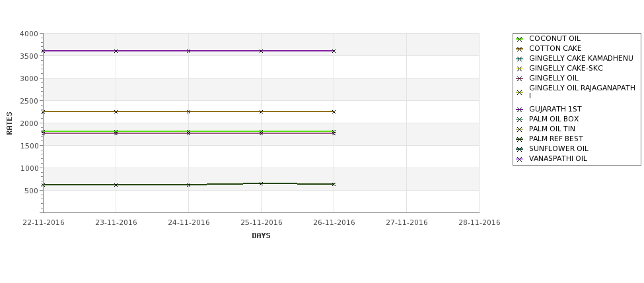The height and width of the screenshot is (283, 644).
Task: Select the PALM OIL TIN legend label
Action: click(x=552, y=129)
